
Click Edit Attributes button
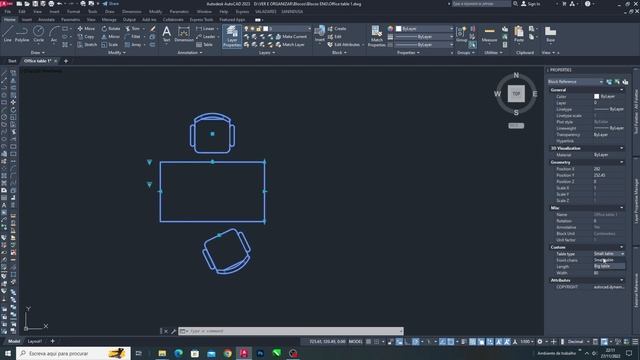point(345,44)
